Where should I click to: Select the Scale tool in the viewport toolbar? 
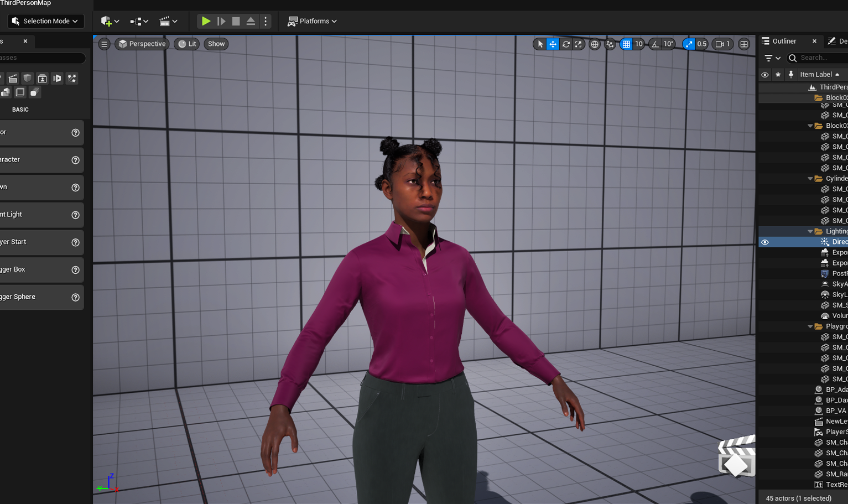(x=579, y=44)
